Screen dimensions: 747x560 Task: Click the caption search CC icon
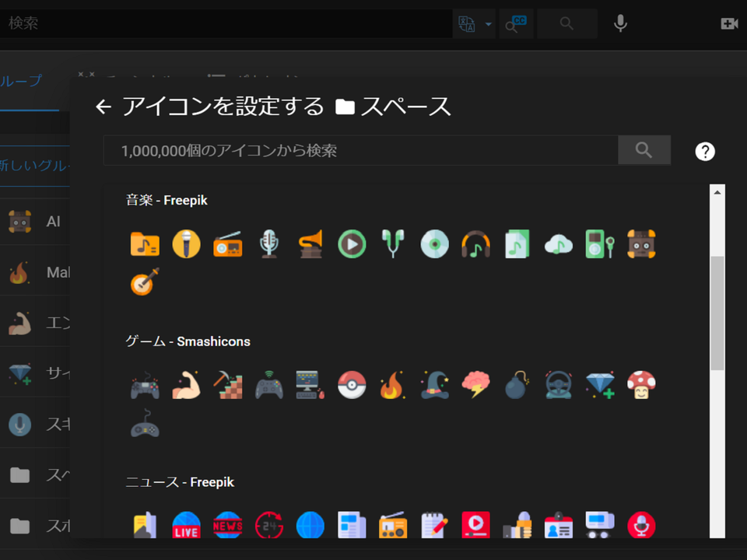[x=516, y=23]
